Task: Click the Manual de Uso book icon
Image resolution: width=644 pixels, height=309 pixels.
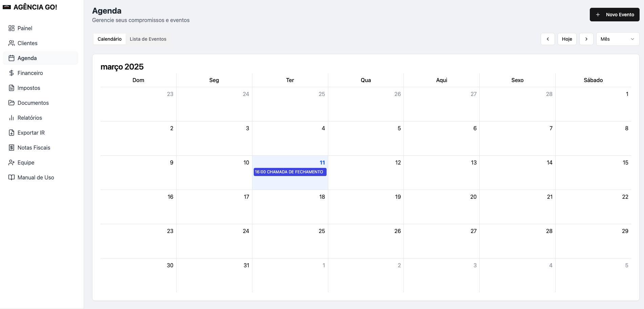Action: [x=12, y=177]
